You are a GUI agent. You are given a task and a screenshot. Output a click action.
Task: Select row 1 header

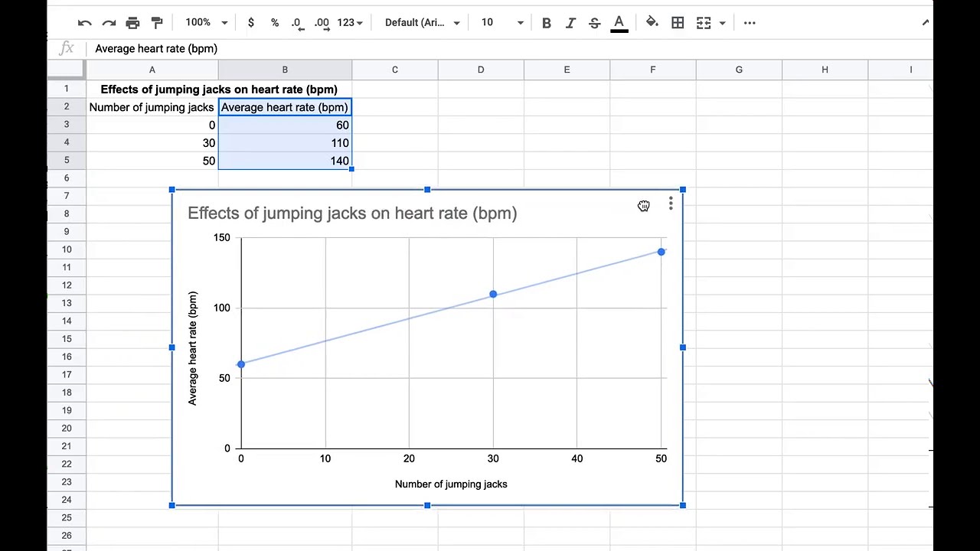[x=67, y=89]
